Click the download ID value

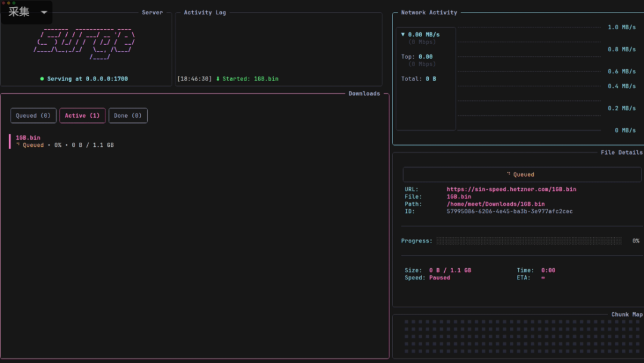pos(509,212)
